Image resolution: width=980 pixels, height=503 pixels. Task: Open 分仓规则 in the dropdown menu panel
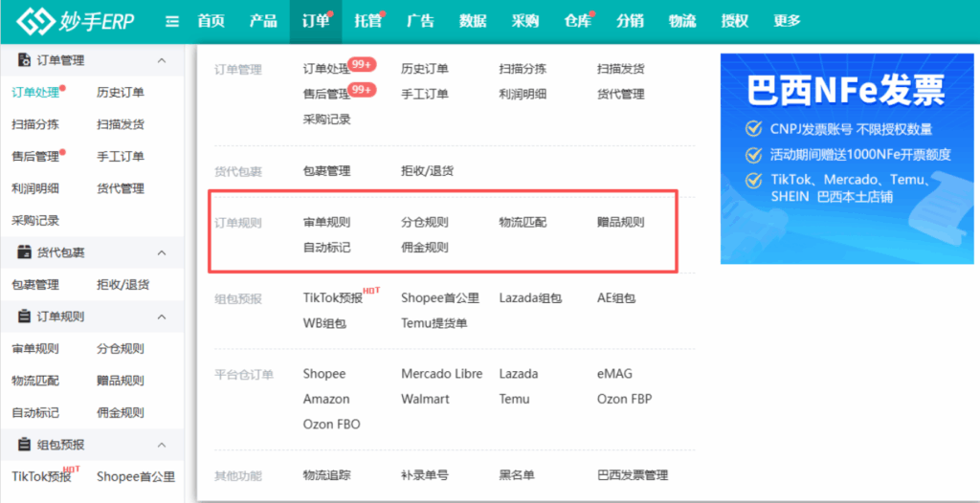point(424,223)
